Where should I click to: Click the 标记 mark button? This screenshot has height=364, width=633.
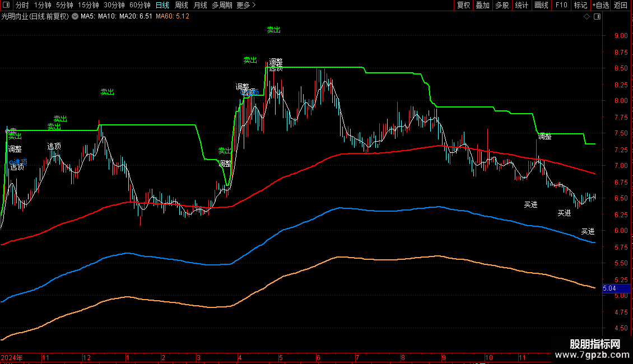580,5
